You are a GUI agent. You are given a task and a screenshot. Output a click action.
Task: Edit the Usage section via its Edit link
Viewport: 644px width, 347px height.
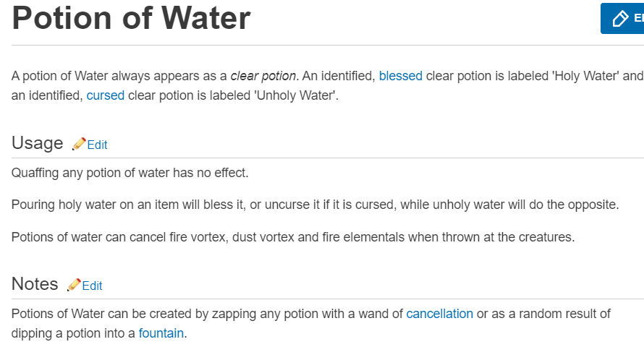[97, 145]
